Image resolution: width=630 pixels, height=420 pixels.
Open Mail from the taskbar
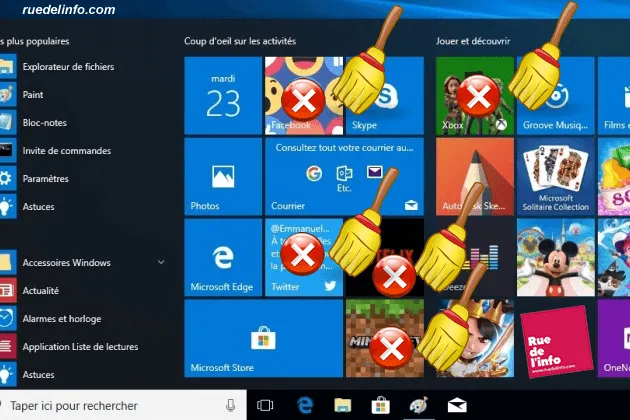457,406
